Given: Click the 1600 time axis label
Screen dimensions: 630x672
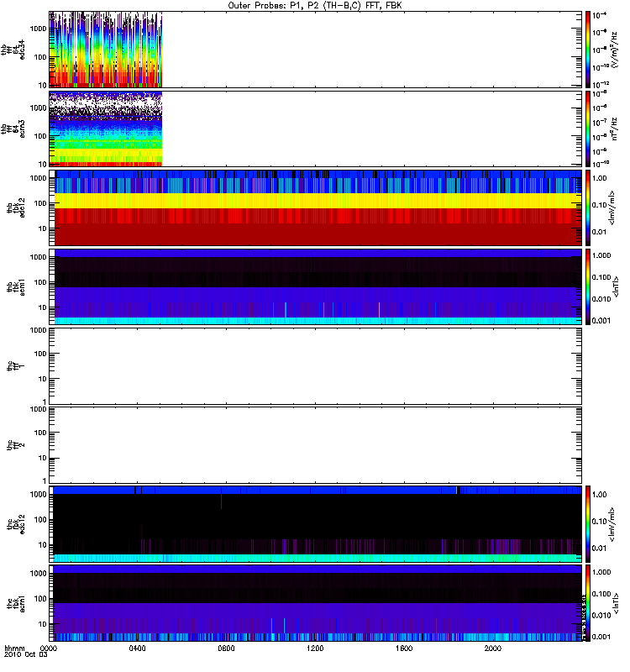Looking at the screenshot, I should click(404, 648).
